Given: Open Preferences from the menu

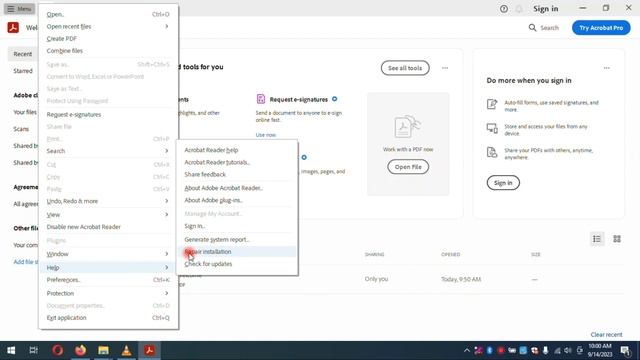Looking at the screenshot, I should coord(108,280).
